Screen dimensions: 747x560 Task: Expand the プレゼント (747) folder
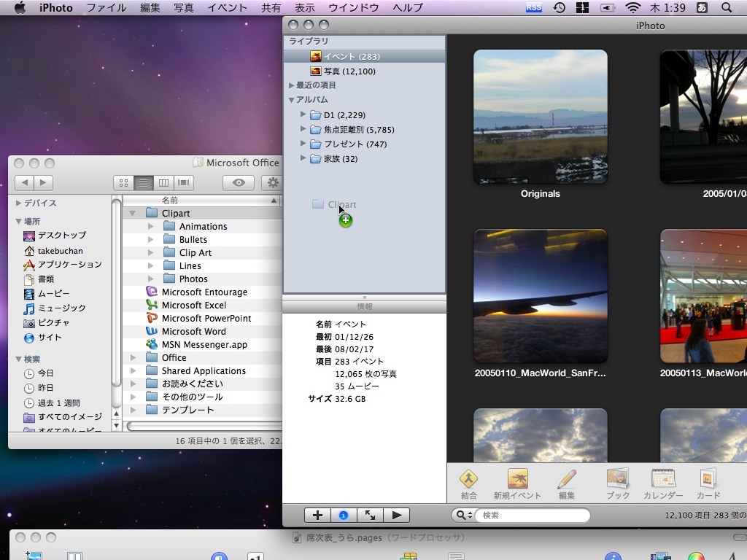[x=303, y=144]
